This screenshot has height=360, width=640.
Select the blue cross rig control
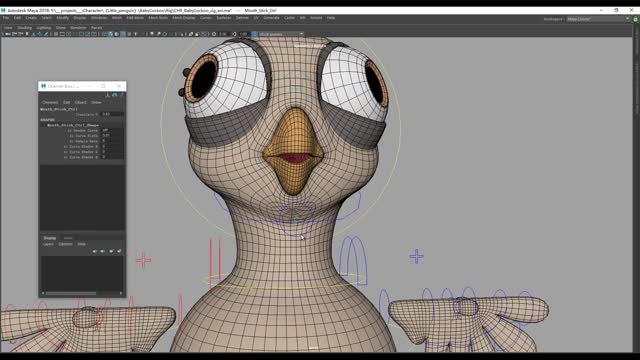416,256
